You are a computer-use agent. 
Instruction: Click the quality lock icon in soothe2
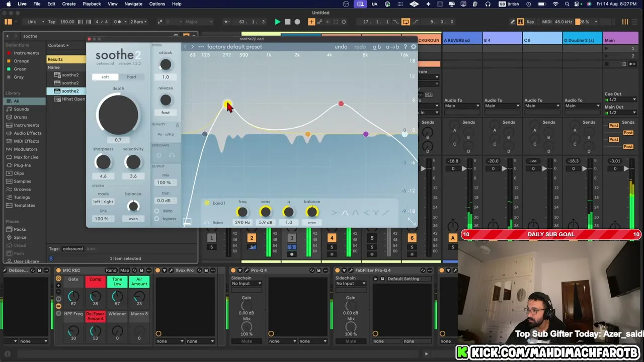[x=177, y=125]
